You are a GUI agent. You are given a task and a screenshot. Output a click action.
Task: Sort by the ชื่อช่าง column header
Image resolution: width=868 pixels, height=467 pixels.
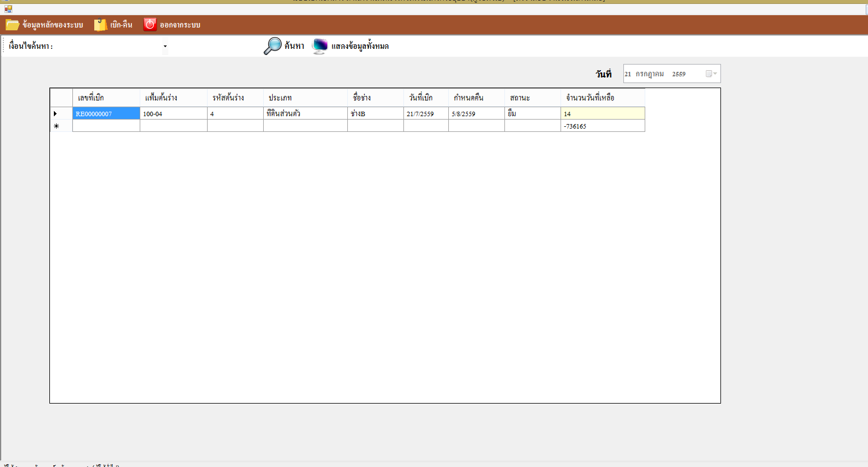375,98
